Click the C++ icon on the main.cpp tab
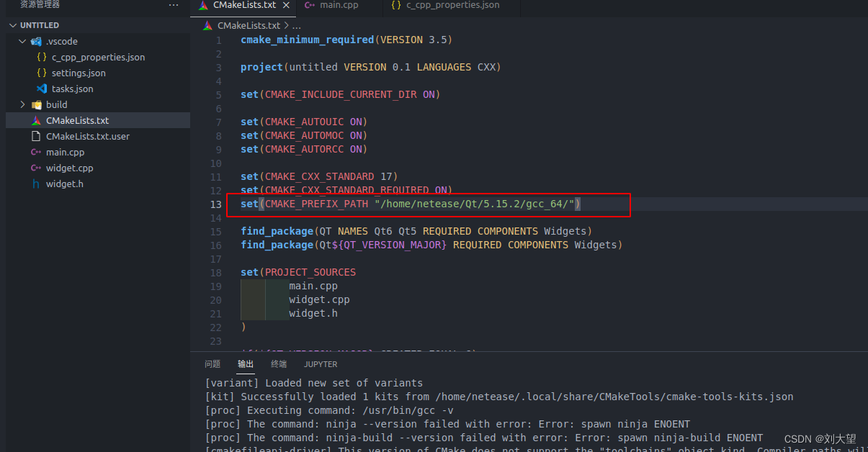868x452 pixels. [x=308, y=5]
